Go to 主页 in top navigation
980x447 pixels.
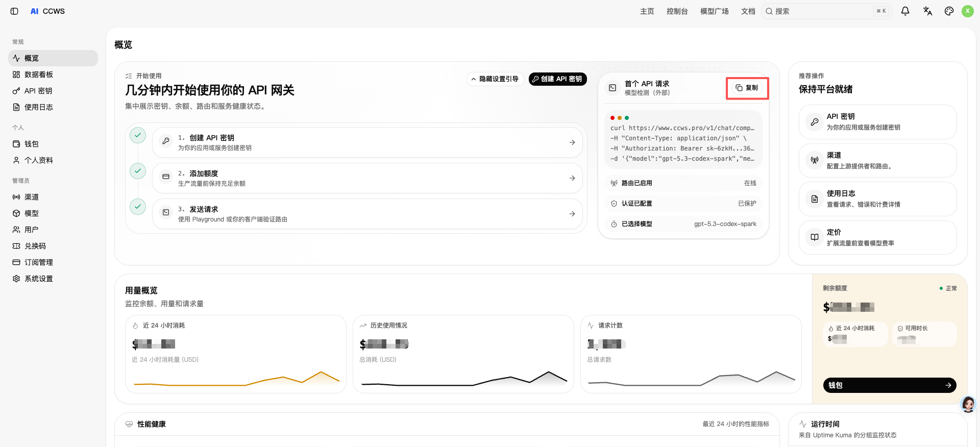pyautogui.click(x=647, y=11)
